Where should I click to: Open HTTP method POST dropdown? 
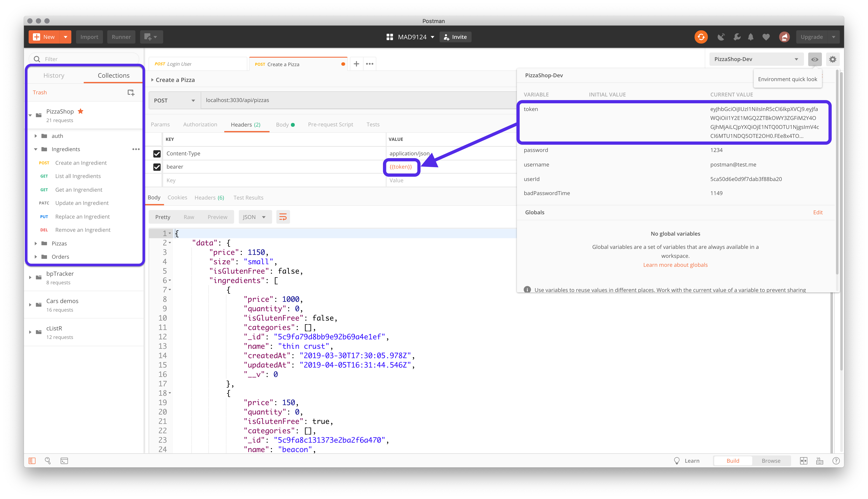pos(174,100)
